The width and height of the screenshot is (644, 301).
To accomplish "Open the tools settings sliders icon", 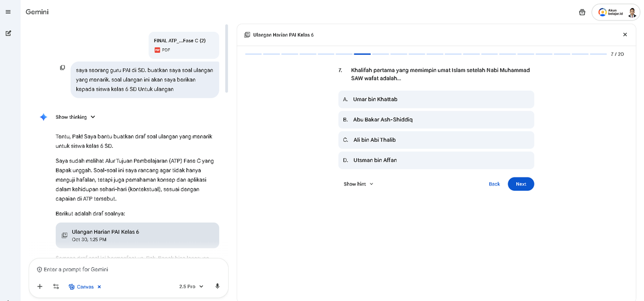I will [56, 286].
